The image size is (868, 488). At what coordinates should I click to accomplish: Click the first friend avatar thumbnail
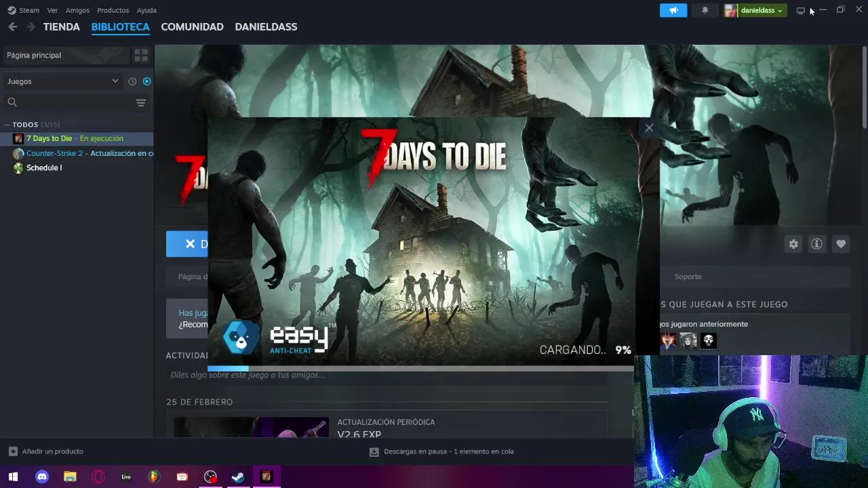[x=669, y=341]
